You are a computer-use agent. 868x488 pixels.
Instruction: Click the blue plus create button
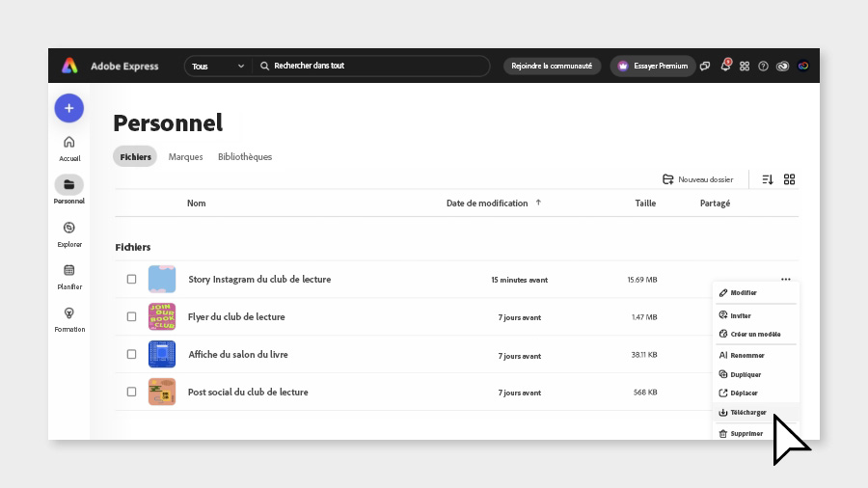tap(68, 108)
